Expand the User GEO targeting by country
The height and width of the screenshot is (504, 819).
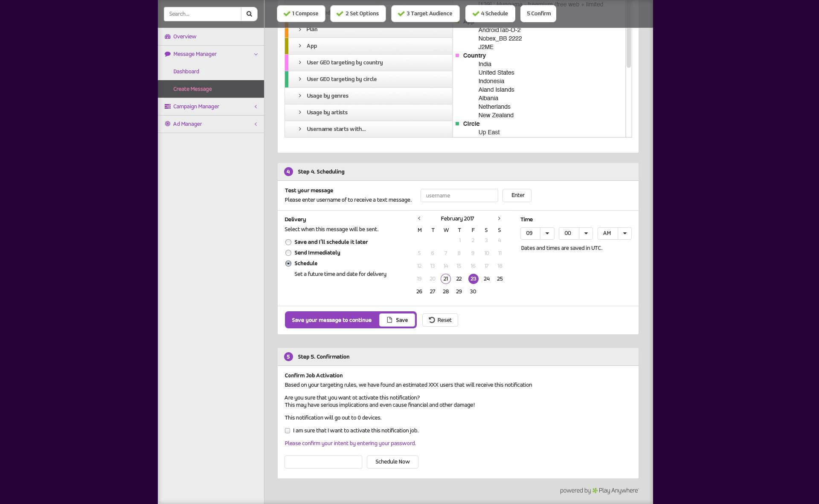pyautogui.click(x=300, y=63)
